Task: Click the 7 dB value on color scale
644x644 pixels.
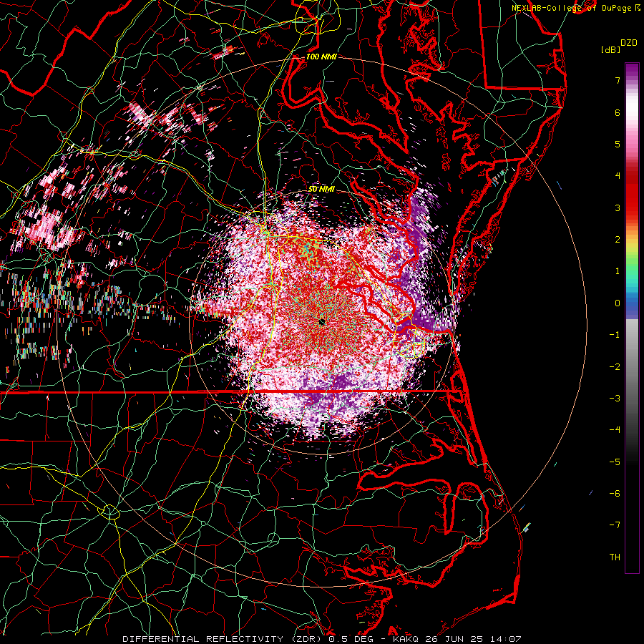Action: point(618,81)
